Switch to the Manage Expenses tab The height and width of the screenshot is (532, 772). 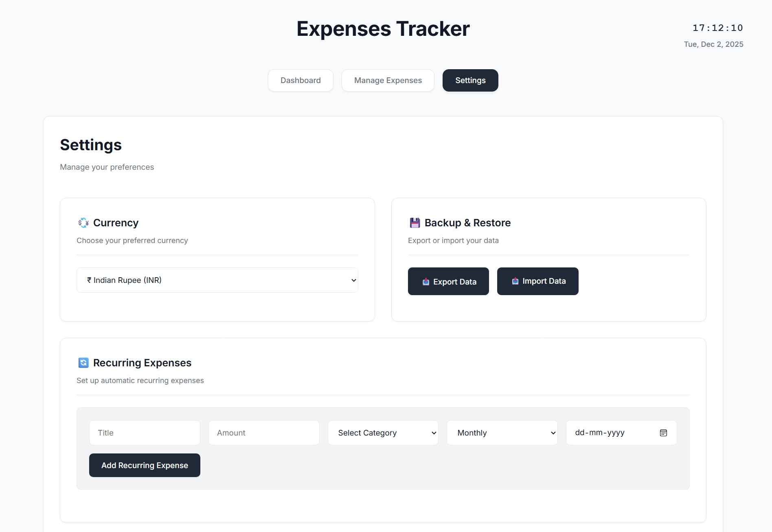(x=388, y=80)
